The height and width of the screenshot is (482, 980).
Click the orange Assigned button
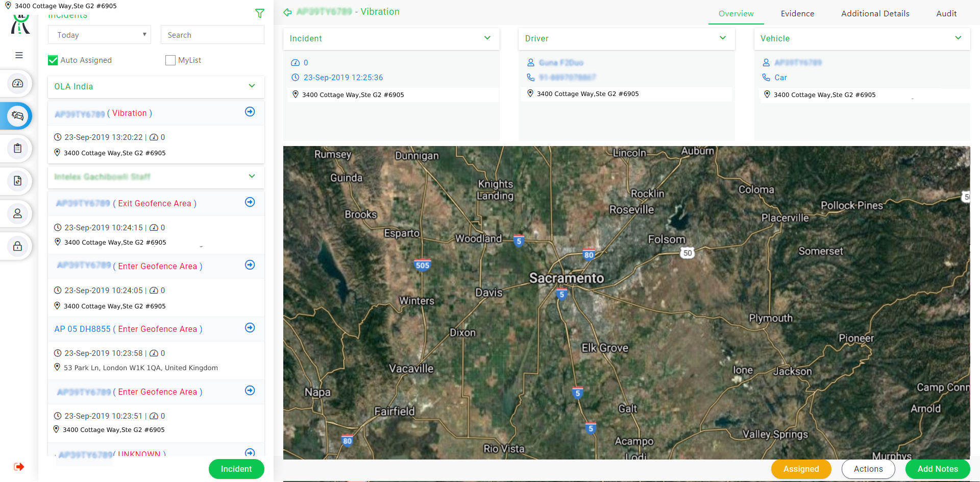[x=801, y=469]
